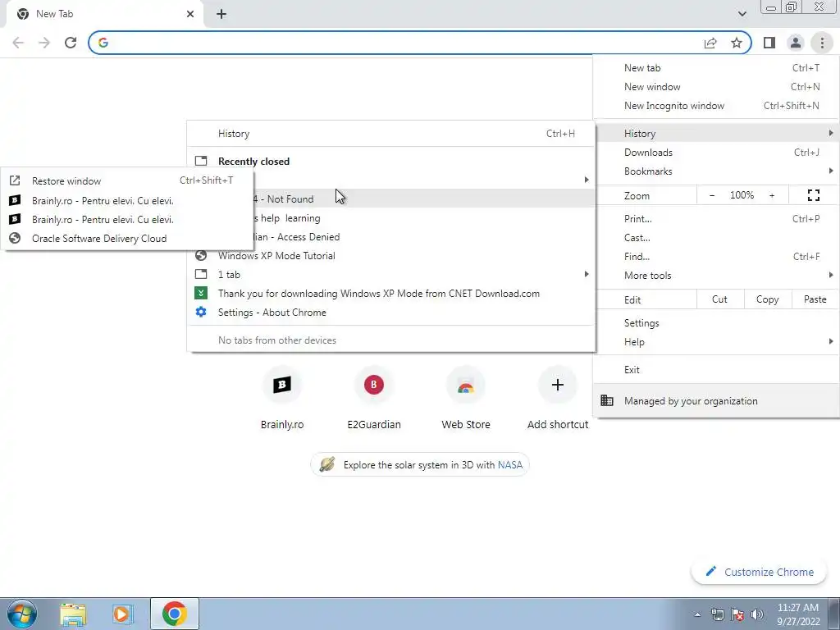The height and width of the screenshot is (630, 840).
Task: Click the forward navigation arrow
Action: coord(44,43)
